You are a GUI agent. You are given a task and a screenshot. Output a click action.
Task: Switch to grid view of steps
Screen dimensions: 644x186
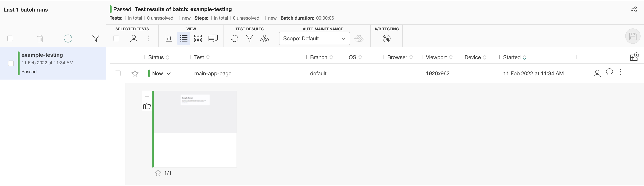pyautogui.click(x=198, y=38)
